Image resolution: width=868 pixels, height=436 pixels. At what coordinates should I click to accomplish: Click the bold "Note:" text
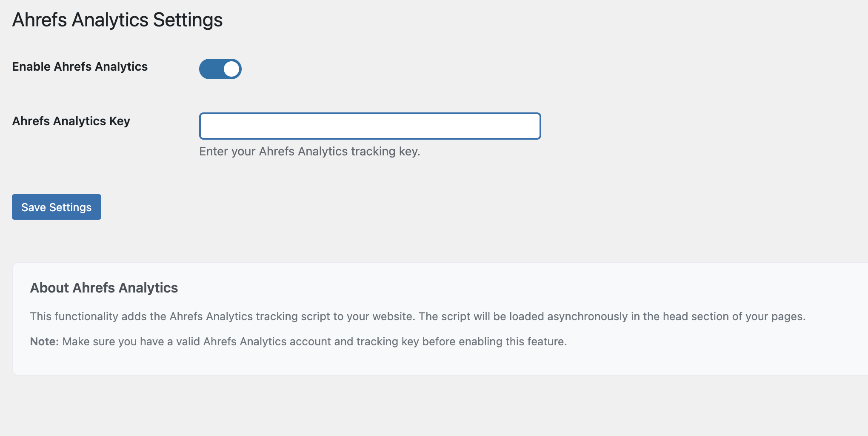pyautogui.click(x=44, y=342)
